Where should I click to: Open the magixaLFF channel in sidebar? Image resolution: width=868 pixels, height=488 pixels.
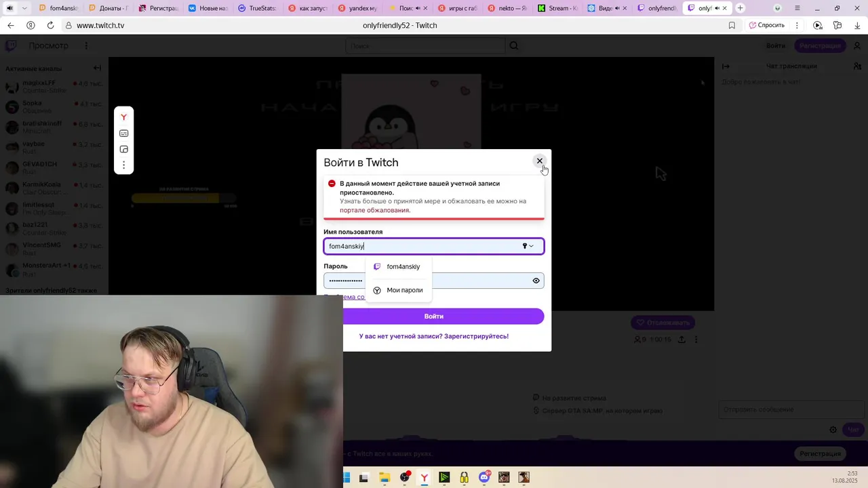(53, 86)
